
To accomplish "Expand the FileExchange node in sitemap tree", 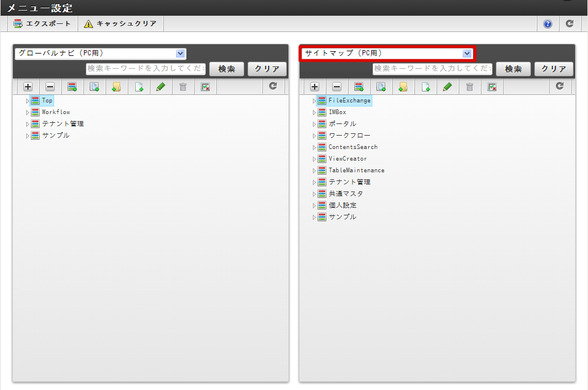I will tap(314, 100).
